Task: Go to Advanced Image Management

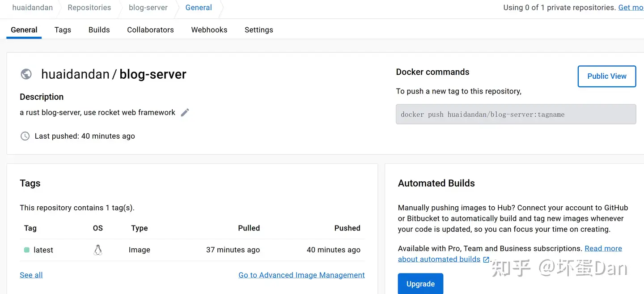Action: [x=301, y=275]
